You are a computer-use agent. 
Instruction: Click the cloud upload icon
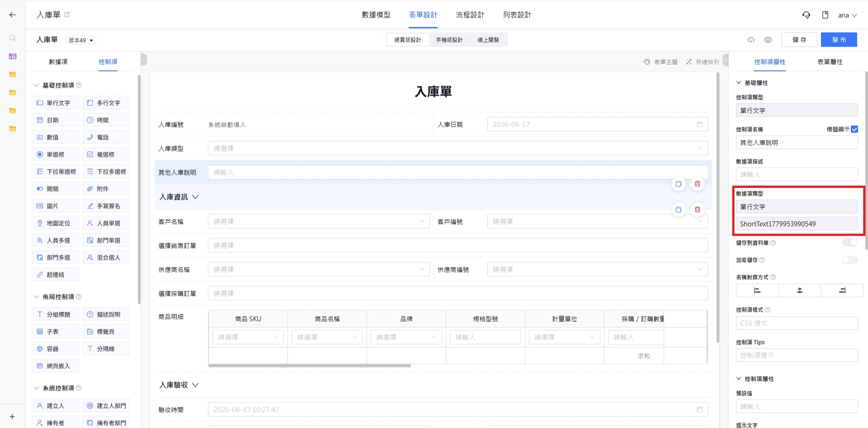751,40
